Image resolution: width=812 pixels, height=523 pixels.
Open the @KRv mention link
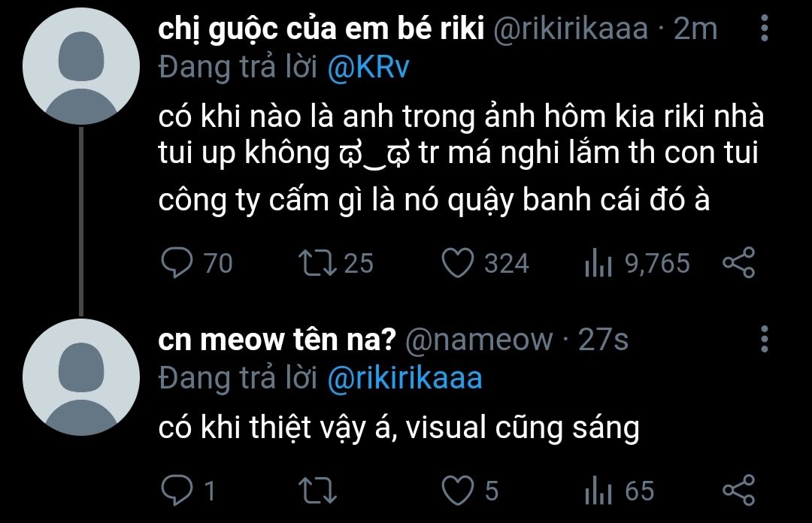point(368,68)
